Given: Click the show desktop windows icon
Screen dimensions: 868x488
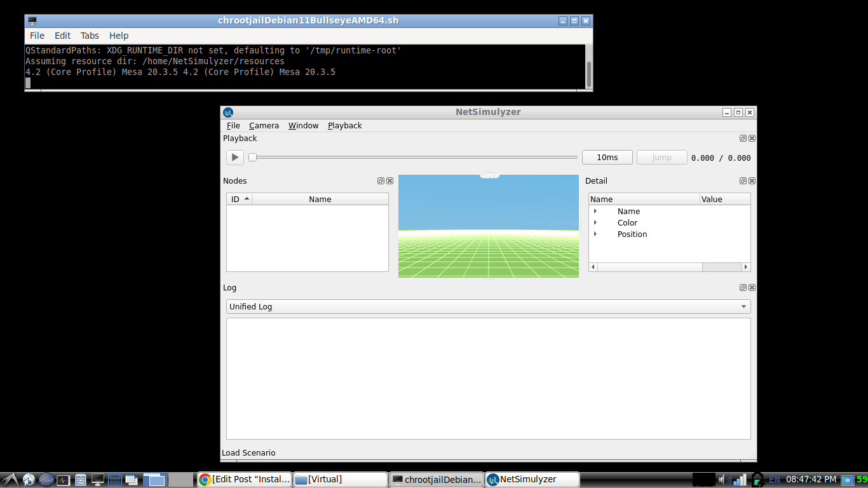Looking at the screenshot, I should coord(132,480).
